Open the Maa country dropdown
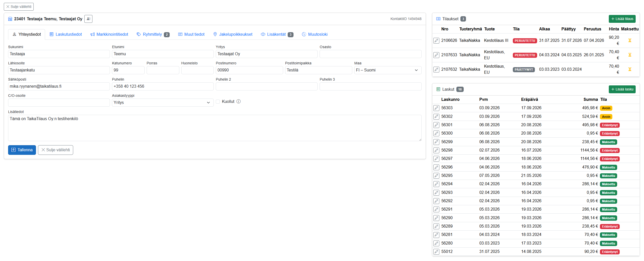 click(388, 70)
